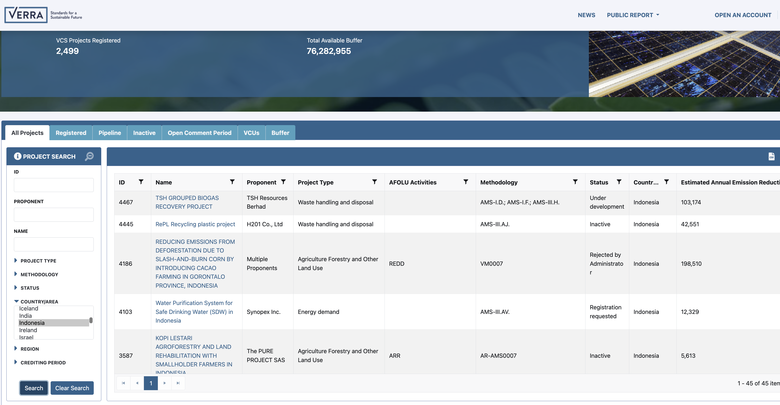Screen dimensions: 780x405
Task: Click status 'Registration requested' cell
Action: pyautogui.click(x=605, y=311)
